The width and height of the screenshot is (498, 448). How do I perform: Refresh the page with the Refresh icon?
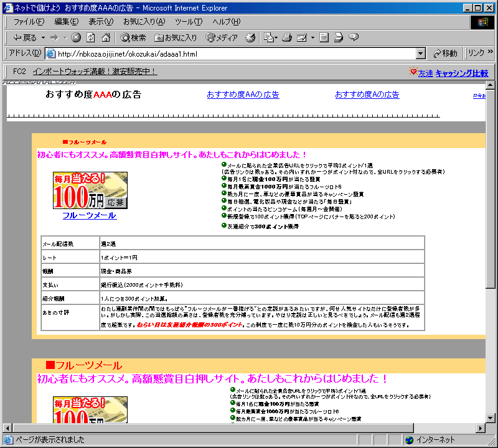(x=91, y=37)
